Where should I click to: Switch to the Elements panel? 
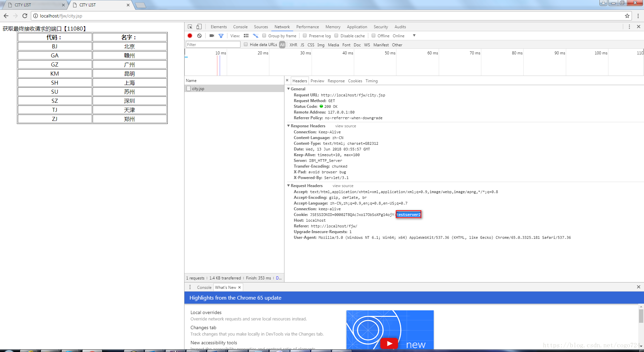(x=219, y=27)
